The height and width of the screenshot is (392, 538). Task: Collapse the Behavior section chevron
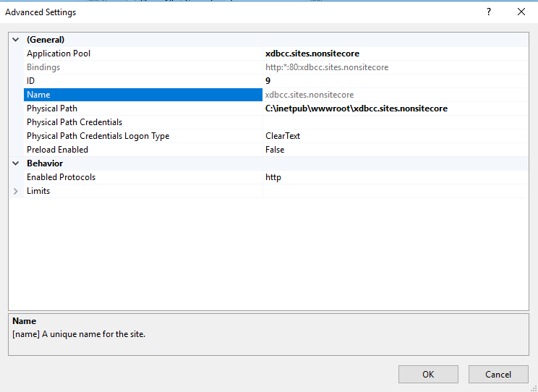pos(16,163)
